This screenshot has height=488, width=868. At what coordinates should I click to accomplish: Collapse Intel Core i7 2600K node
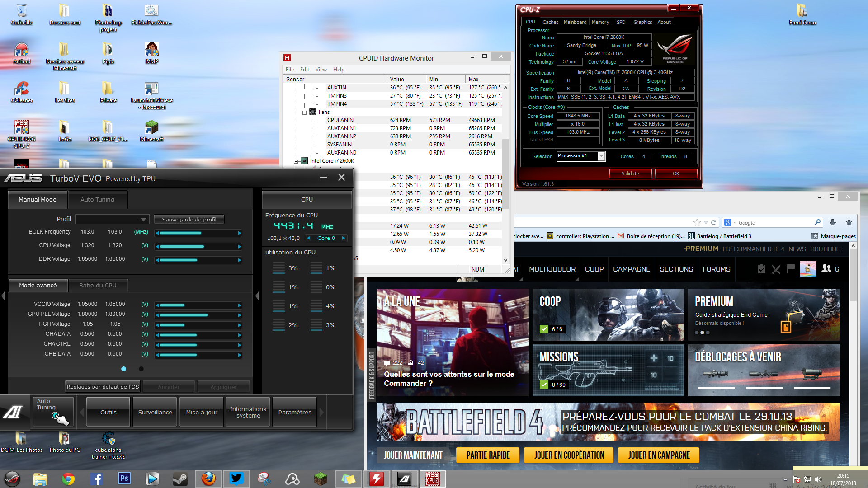pyautogui.click(x=296, y=161)
